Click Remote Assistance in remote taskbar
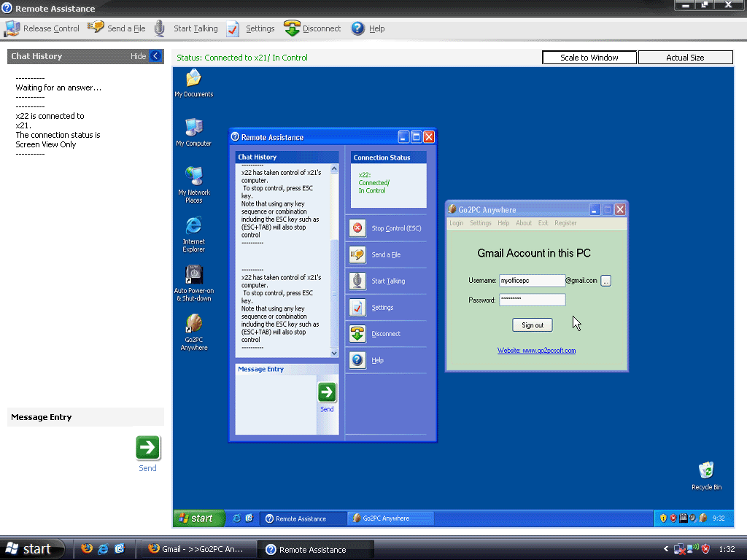The width and height of the screenshot is (747, 560). (x=302, y=518)
